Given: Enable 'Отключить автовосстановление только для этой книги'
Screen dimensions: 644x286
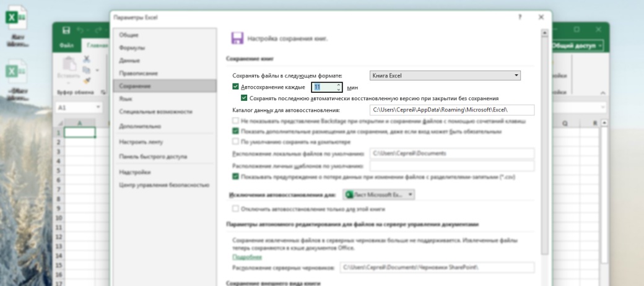Looking at the screenshot, I should coord(235,209).
